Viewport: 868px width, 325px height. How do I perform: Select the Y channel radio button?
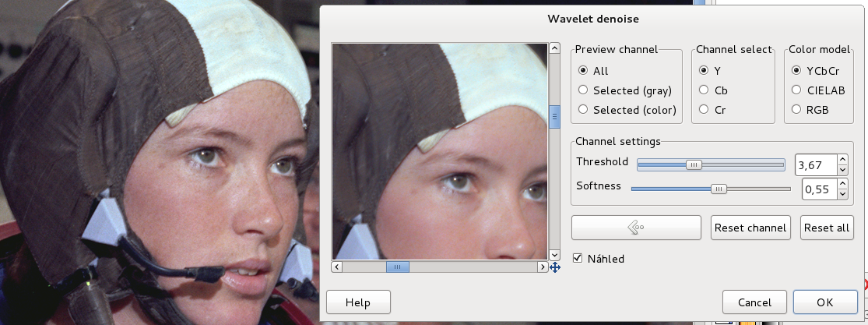704,70
